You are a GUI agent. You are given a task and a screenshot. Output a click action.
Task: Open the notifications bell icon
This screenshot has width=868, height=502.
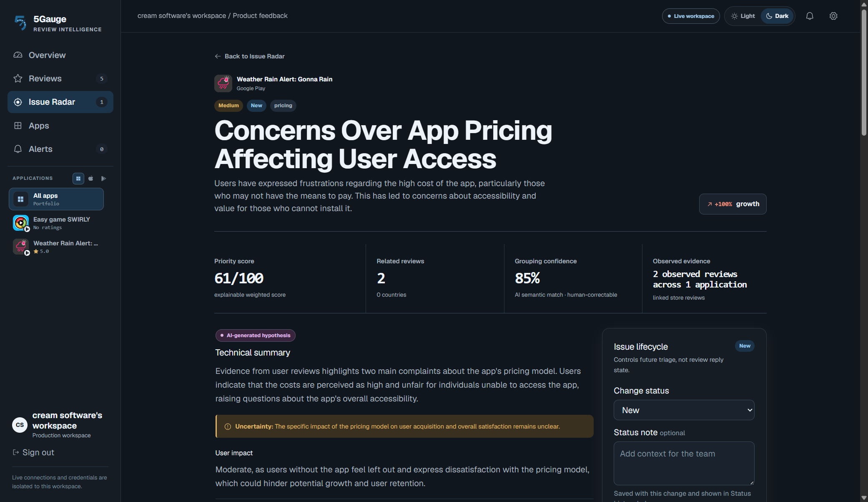(810, 16)
